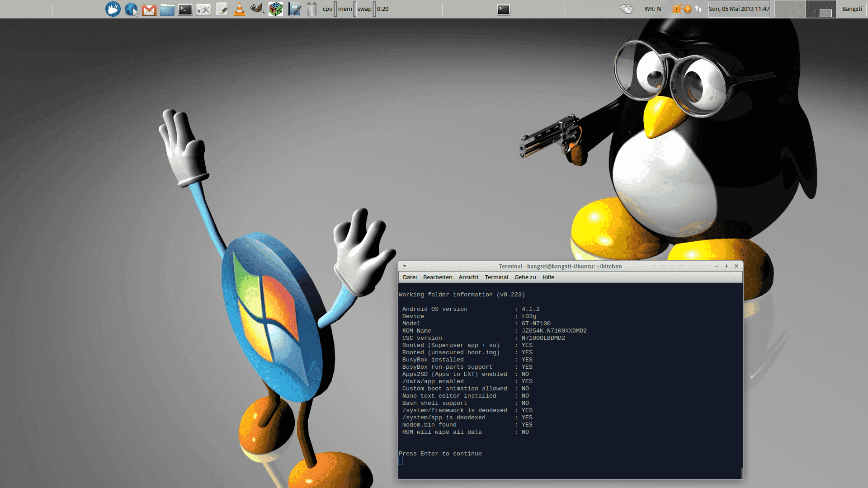Launch the text editor notepad icon

click(222, 9)
